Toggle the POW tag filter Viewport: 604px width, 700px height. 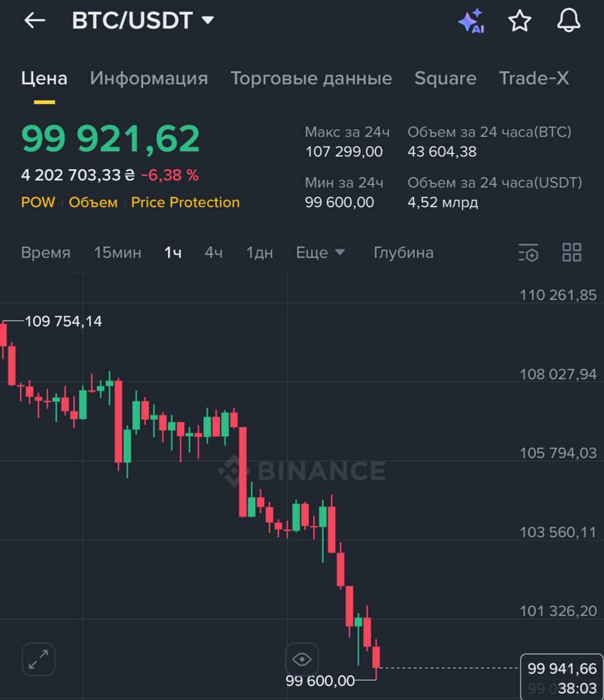tap(37, 202)
